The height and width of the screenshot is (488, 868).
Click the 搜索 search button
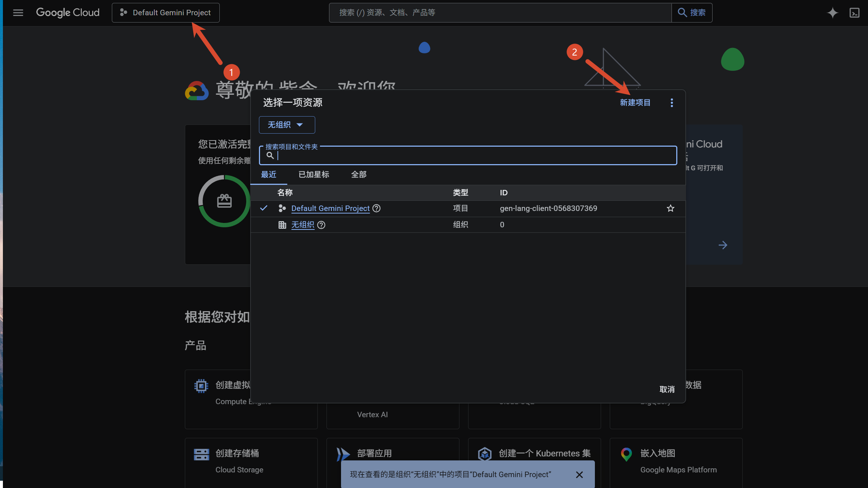tap(692, 13)
